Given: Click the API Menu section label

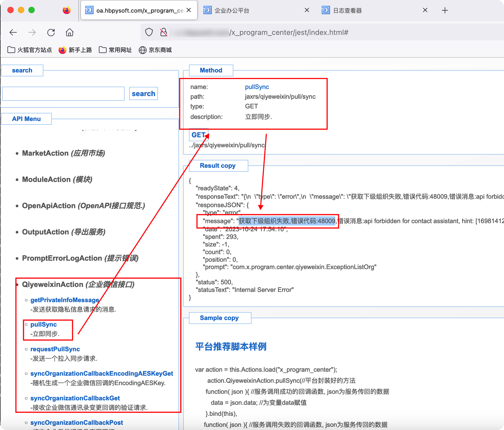Looking at the screenshot, I should click(26, 119).
